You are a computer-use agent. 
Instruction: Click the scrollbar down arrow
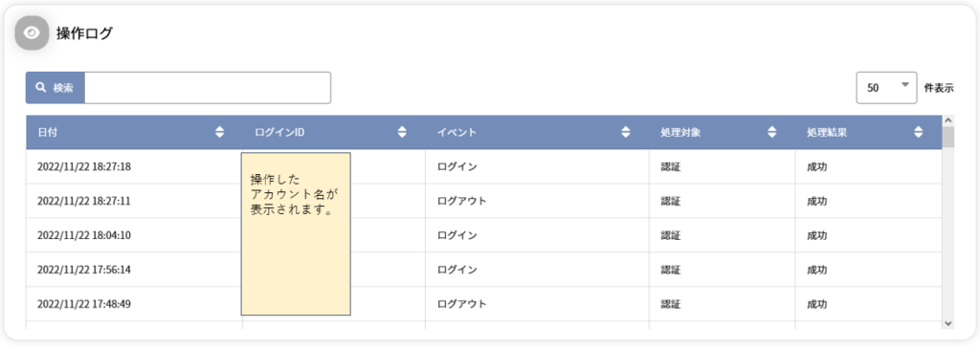pos(948,323)
